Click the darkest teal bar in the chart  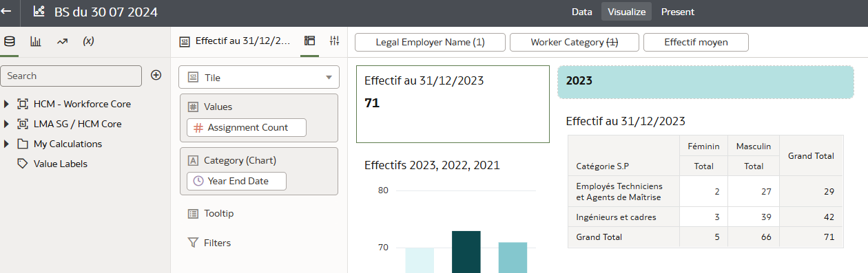coord(466,252)
